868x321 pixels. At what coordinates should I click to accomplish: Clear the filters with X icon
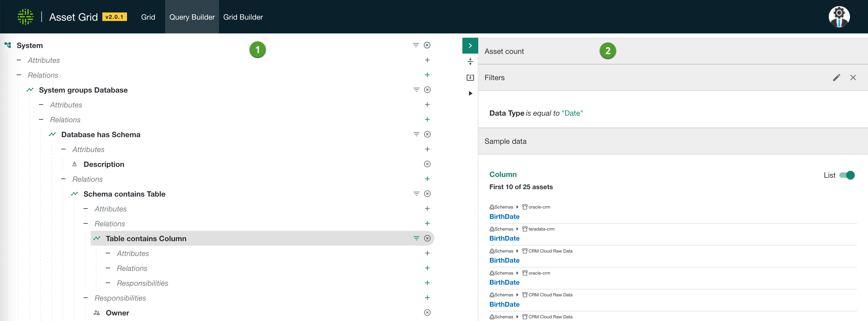point(853,77)
